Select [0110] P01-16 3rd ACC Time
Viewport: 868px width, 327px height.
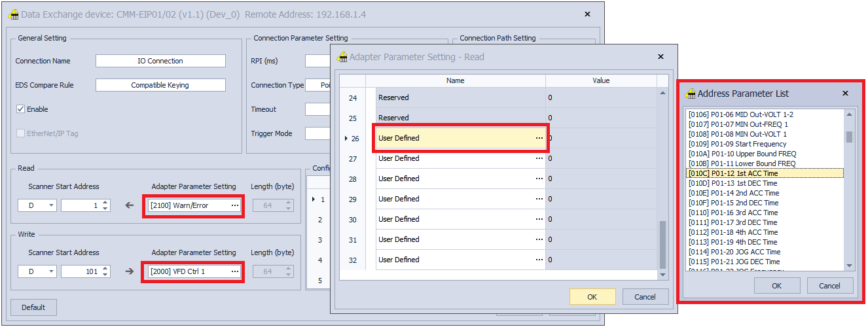[x=765, y=213]
